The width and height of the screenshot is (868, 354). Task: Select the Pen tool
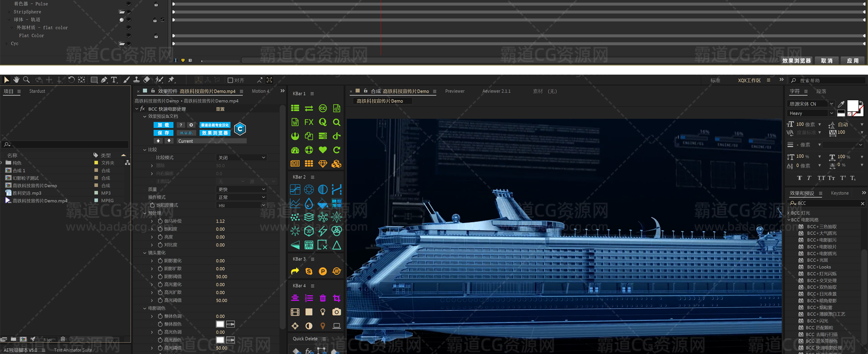(104, 80)
